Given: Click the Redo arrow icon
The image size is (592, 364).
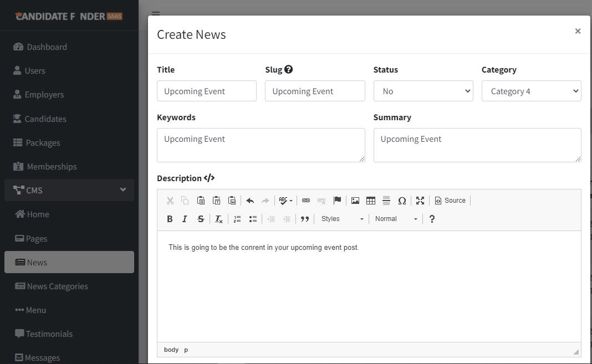Looking at the screenshot, I should [x=266, y=201].
